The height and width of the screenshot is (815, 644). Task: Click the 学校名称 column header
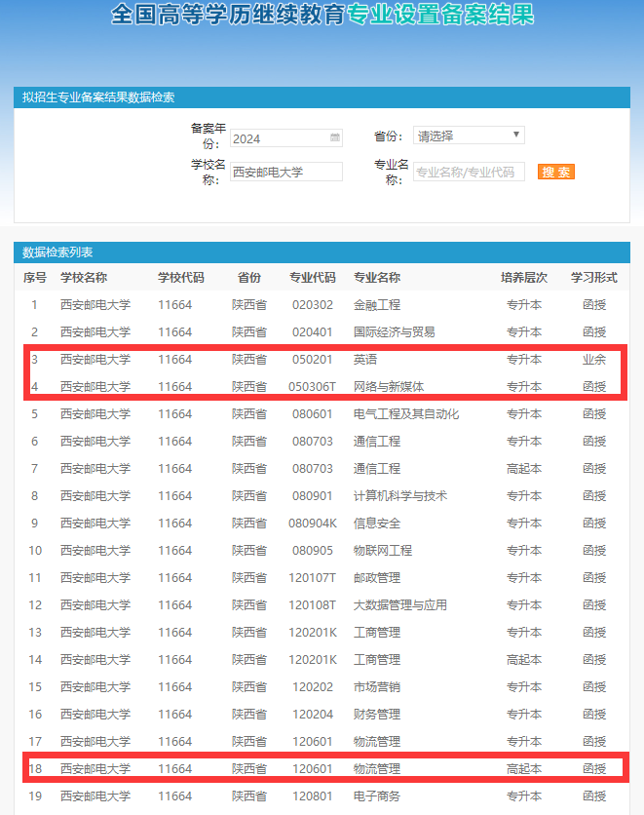[84, 278]
